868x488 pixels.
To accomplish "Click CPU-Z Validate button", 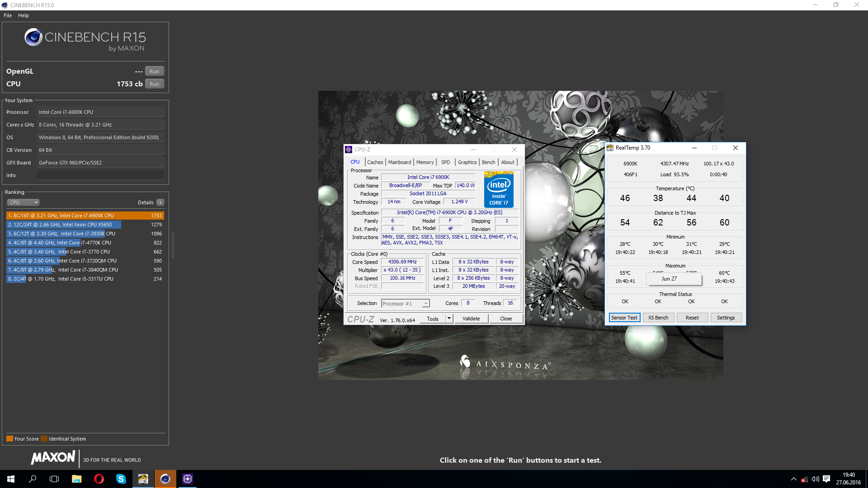I will 471,319.
